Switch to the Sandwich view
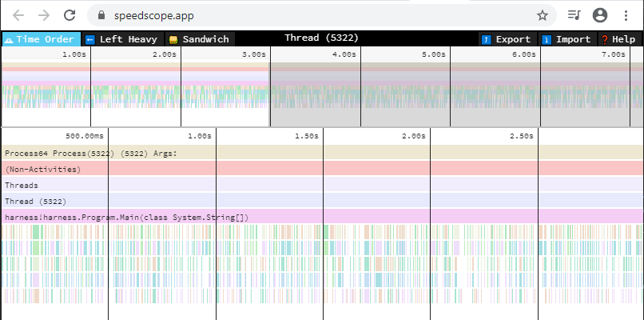This screenshot has height=320, width=644. [198, 39]
